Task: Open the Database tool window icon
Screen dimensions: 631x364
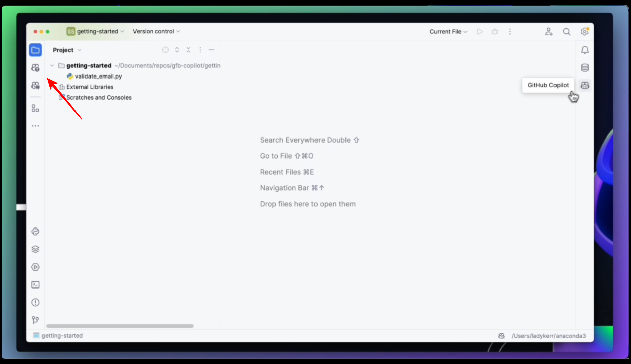Action: (585, 68)
